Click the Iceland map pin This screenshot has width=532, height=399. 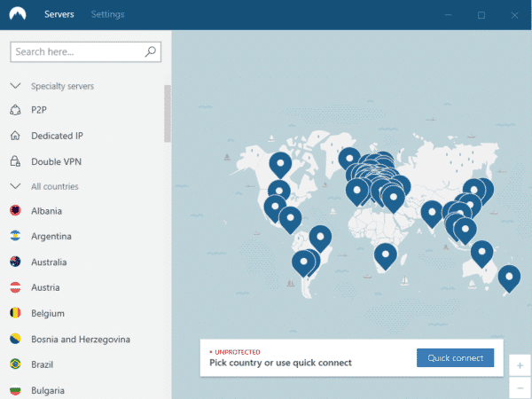[349, 158]
